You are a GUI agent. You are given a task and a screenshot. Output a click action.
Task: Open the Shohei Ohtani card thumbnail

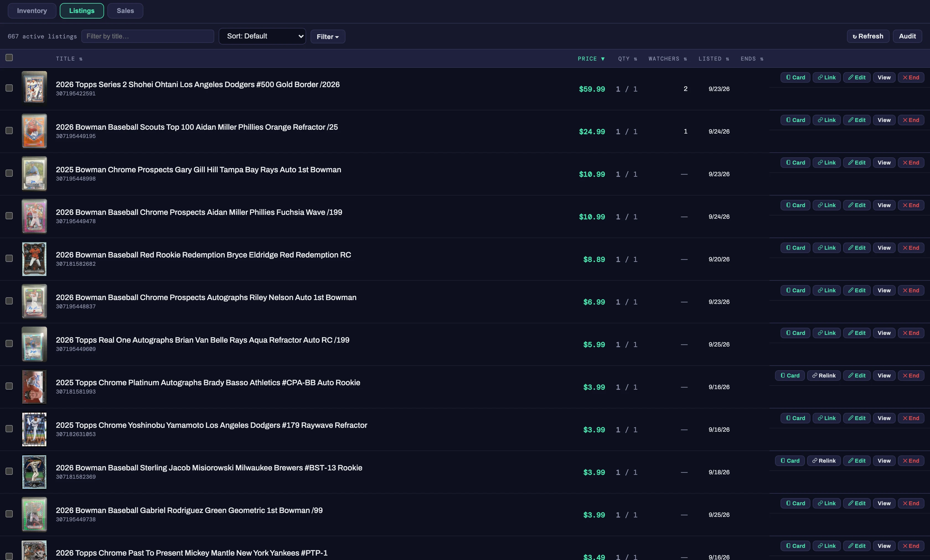click(34, 88)
